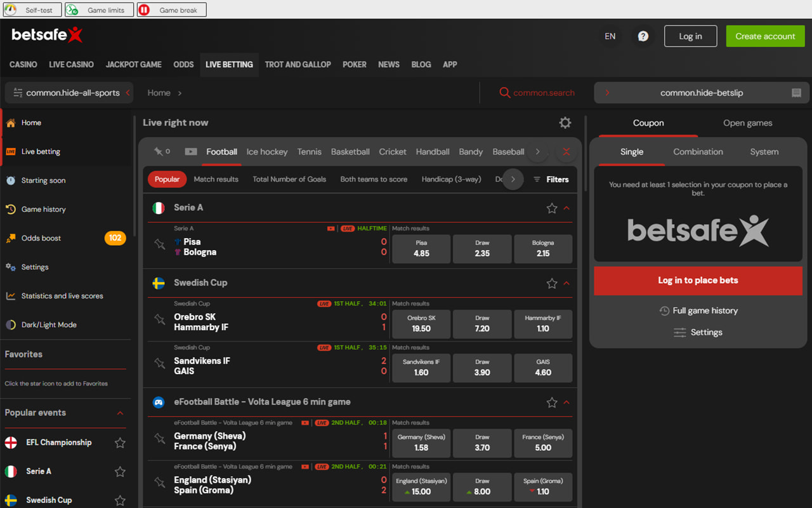Image resolution: width=812 pixels, height=508 pixels.
Task: Select the Popular market filter
Action: tap(167, 180)
